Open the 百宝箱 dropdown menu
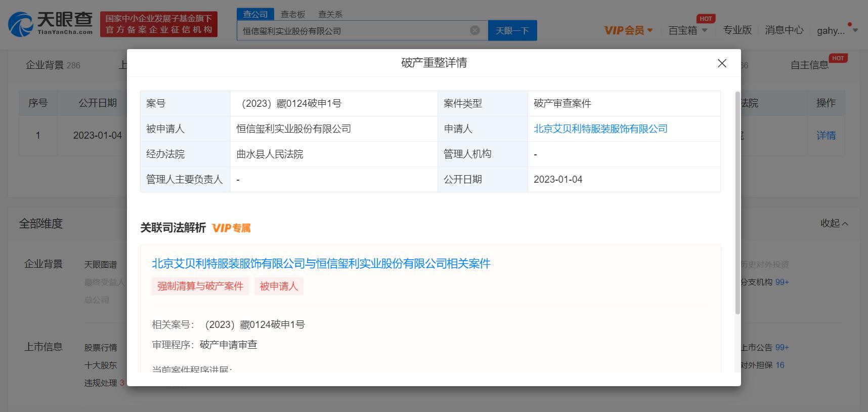868x412 pixels. (688, 30)
